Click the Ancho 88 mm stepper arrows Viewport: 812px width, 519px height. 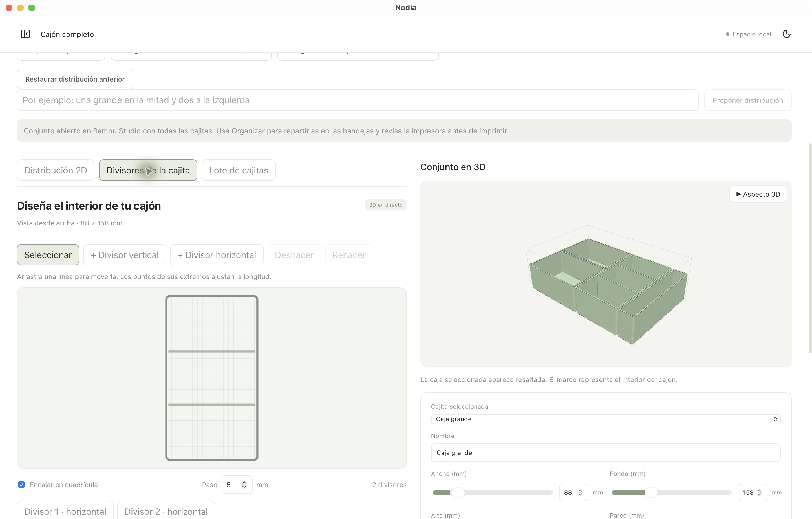coord(580,492)
